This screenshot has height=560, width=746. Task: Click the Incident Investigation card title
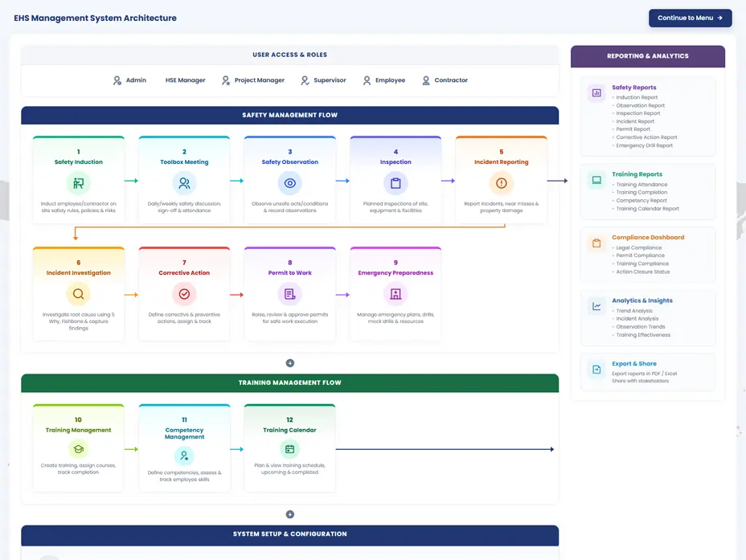tap(79, 273)
